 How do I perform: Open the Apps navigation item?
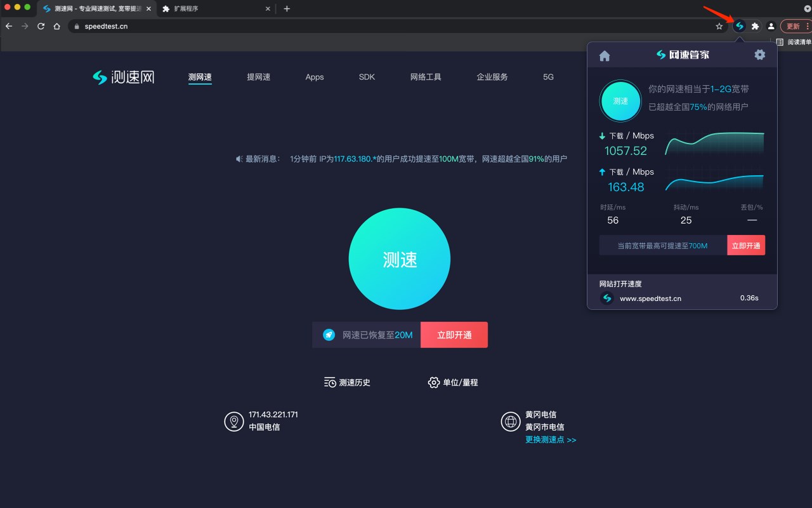[x=315, y=77]
